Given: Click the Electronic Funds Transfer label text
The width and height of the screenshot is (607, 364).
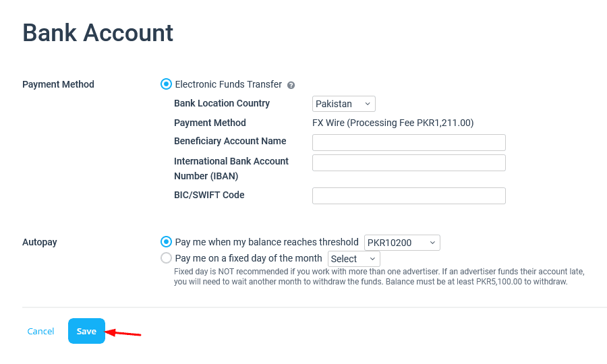Looking at the screenshot, I should coord(228,84).
